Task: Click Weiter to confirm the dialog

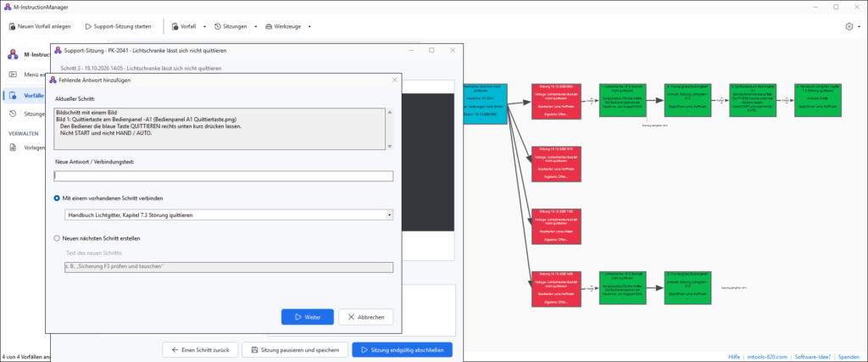Action: click(307, 317)
